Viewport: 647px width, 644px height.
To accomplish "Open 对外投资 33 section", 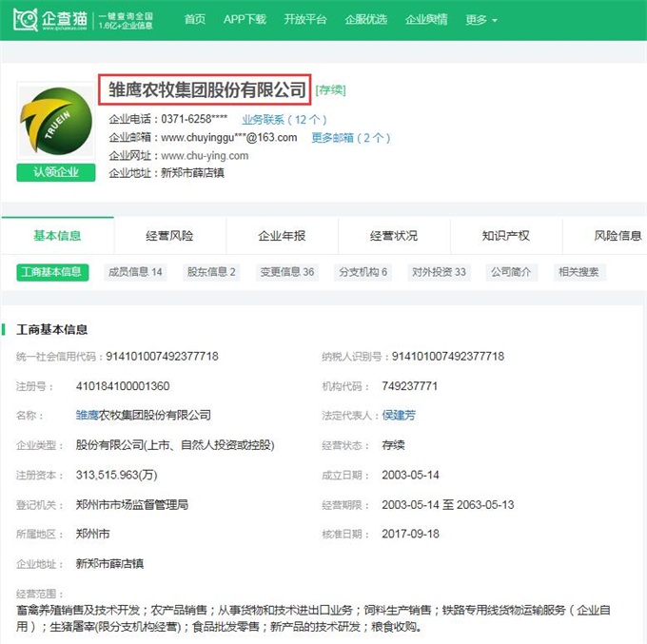I will [439, 272].
